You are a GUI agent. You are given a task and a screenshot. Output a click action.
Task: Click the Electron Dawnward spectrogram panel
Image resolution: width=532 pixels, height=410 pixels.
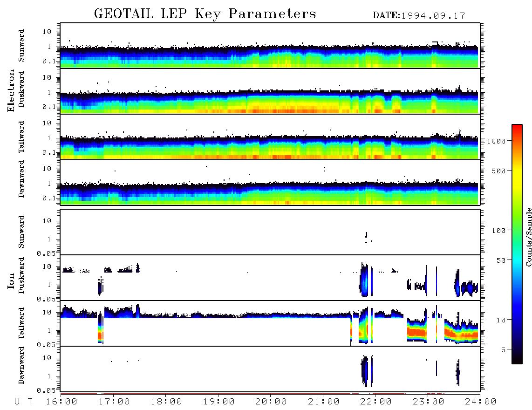pos(270,182)
